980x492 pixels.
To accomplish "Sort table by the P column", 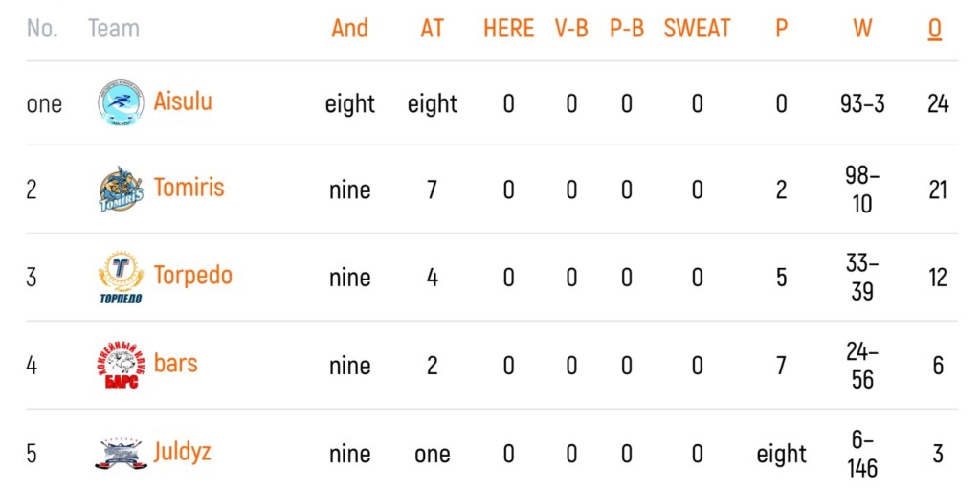I will (781, 28).
